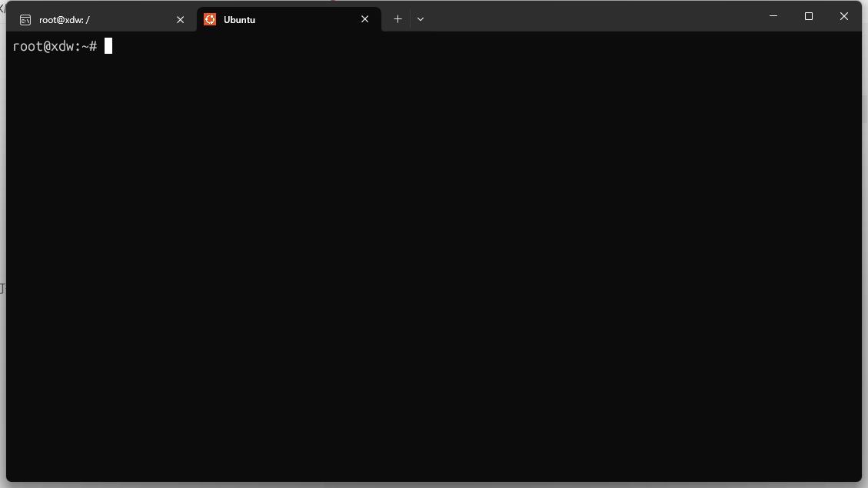Close the Ubuntu tab

point(364,19)
